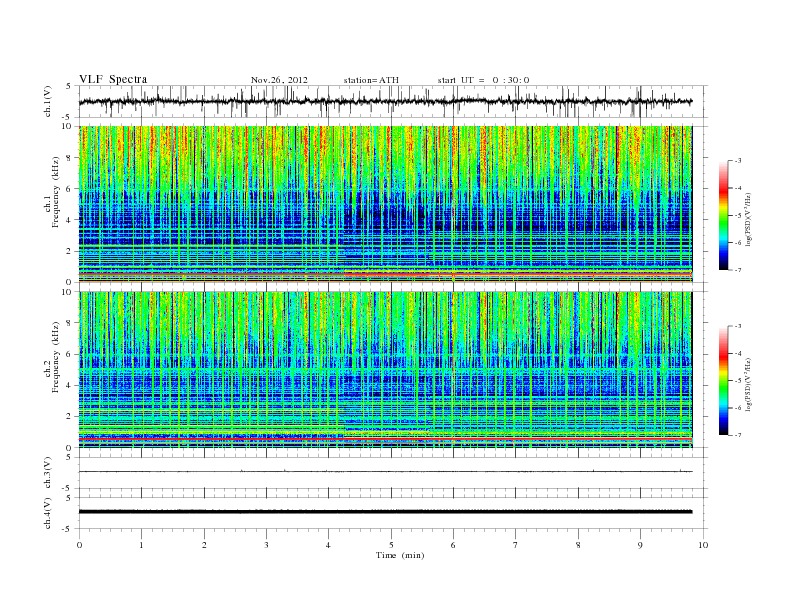Viewport: 792px width, 612px height.
Task: Click the time axis tick label "6"
Action: (453, 545)
